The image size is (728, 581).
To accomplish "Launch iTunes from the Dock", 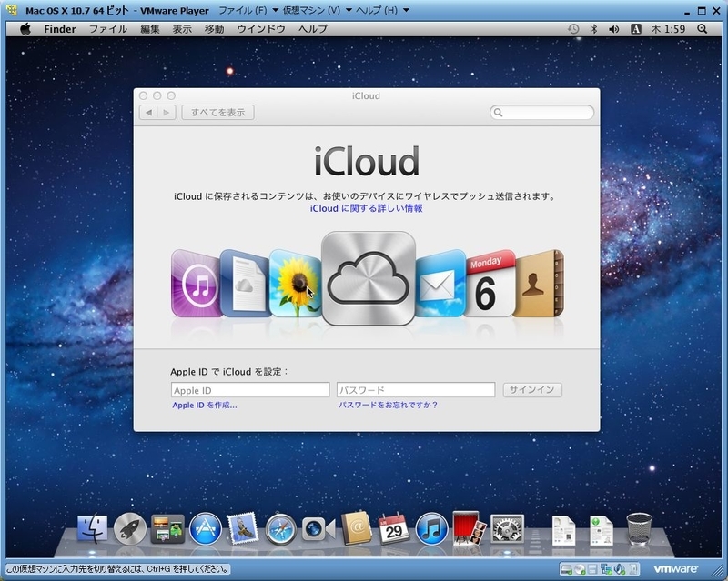I will point(431,528).
